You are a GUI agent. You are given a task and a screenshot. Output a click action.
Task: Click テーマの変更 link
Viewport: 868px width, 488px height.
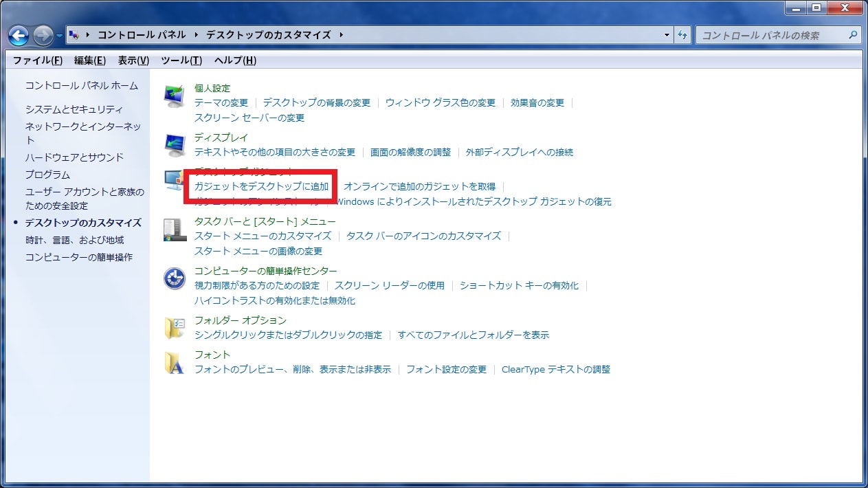pyautogui.click(x=221, y=102)
